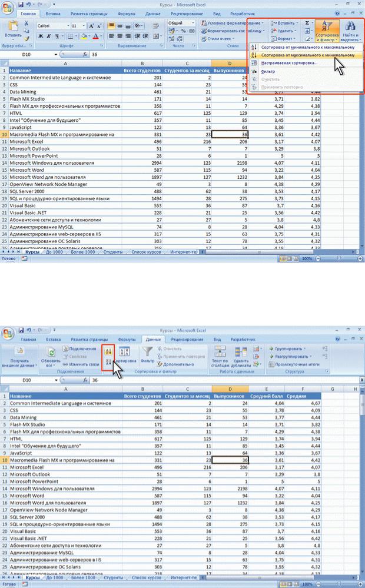Open Стили ячеек dropdown

click(218, 39)
